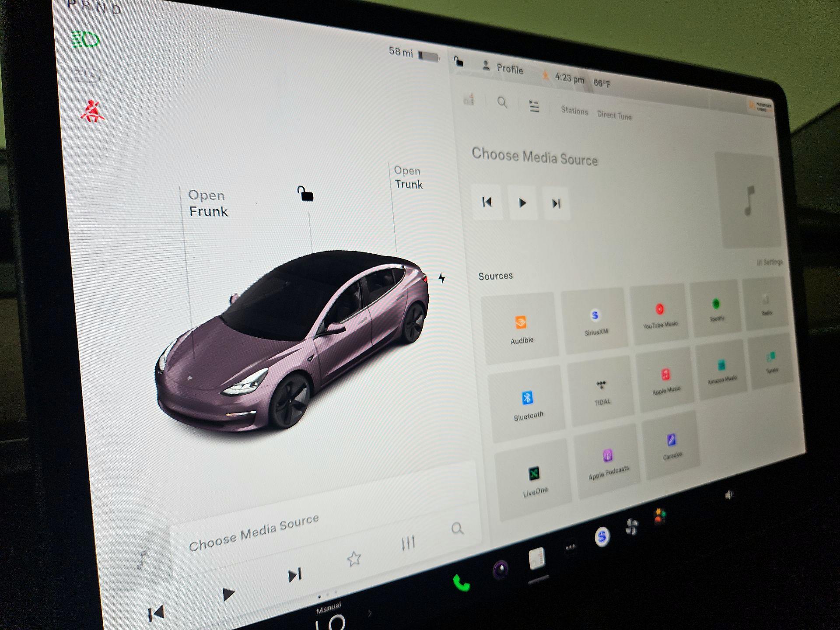Tap the volume speaker icon

728,495
